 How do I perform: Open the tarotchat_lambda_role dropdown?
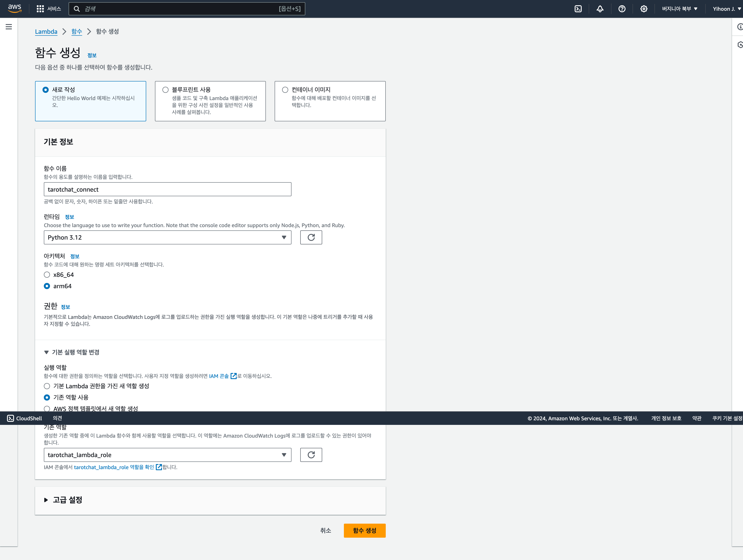[x=167, y=455]
